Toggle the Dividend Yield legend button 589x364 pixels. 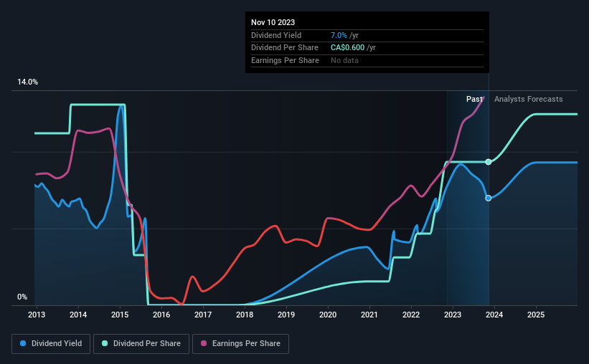pyautogui.click(x=51, y=344)
